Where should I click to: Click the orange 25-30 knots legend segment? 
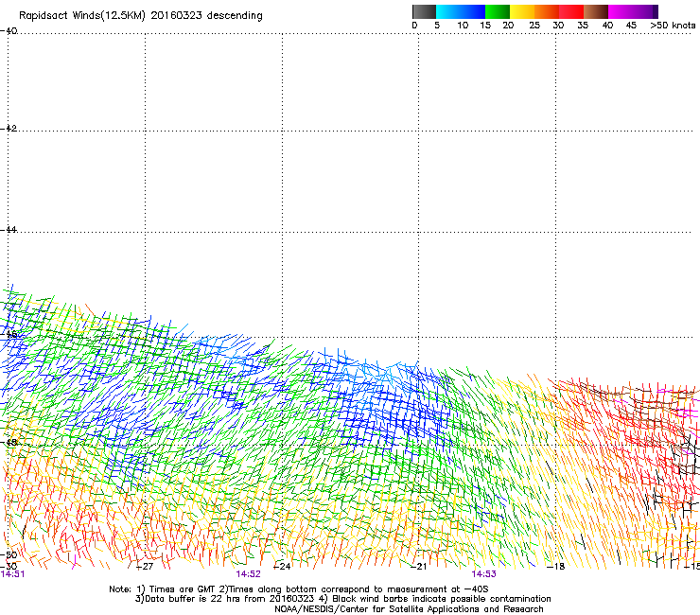(547, 11)
